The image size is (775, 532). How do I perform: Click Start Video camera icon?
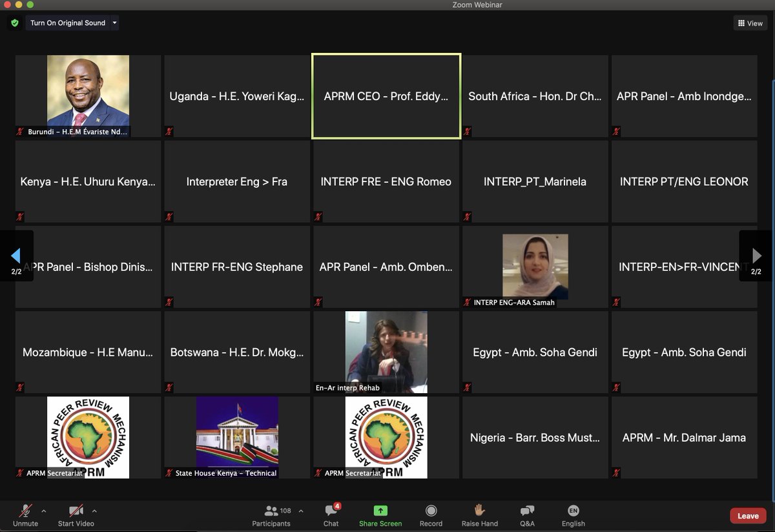(x=76, y=511)
